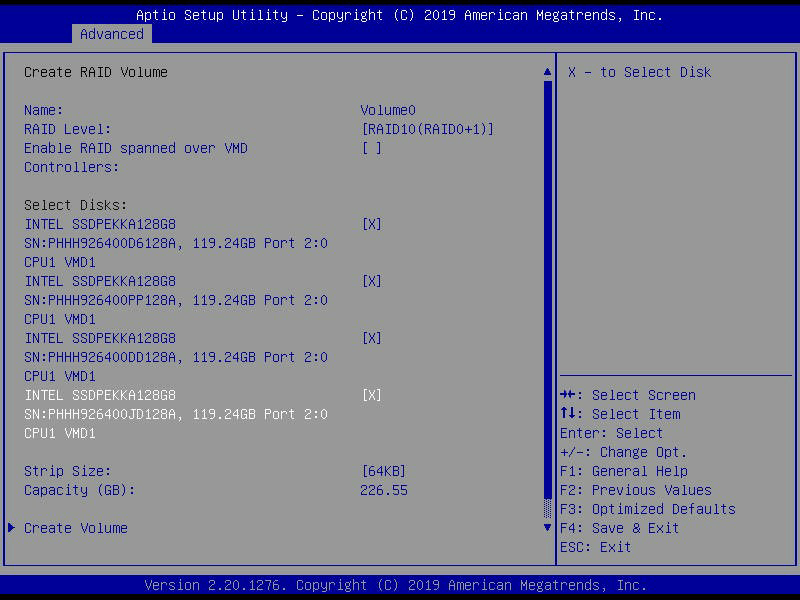Toggle checkbox for disk SN:PHHH926400PP128A

click(x=371, y=282)
